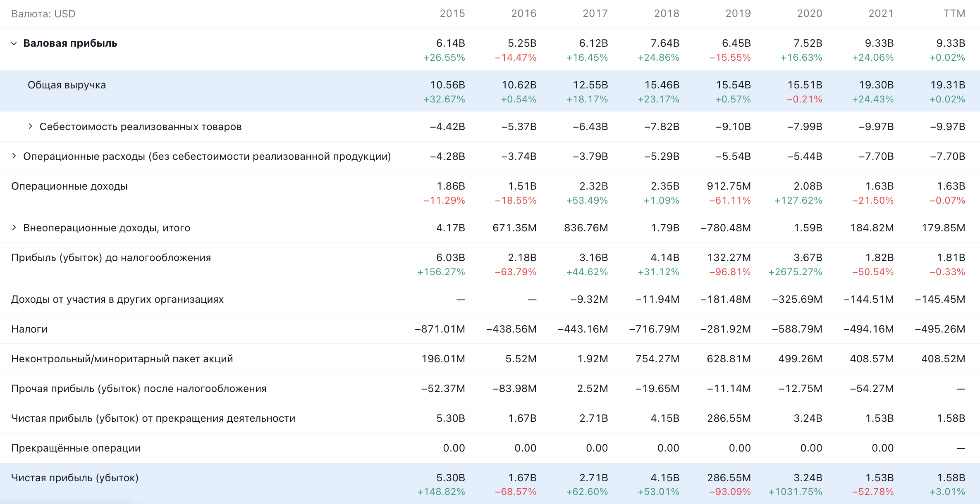Click non-operating income 671.35M for 2016
Viewport: 980px width, 504px height.
515,228
